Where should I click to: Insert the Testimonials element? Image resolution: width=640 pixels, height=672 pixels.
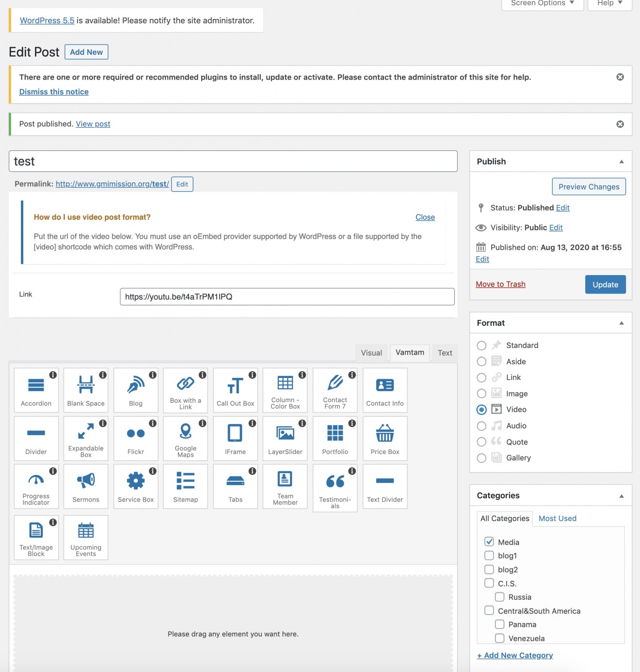[335, 487]
